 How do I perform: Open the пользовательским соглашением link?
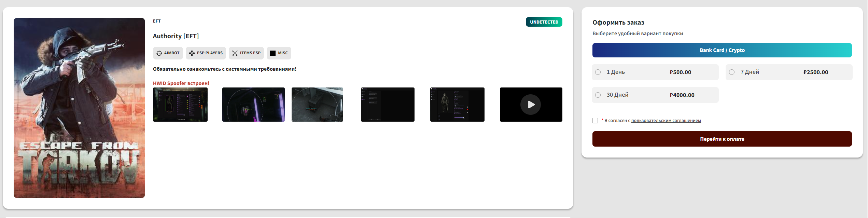click(666, 121)
